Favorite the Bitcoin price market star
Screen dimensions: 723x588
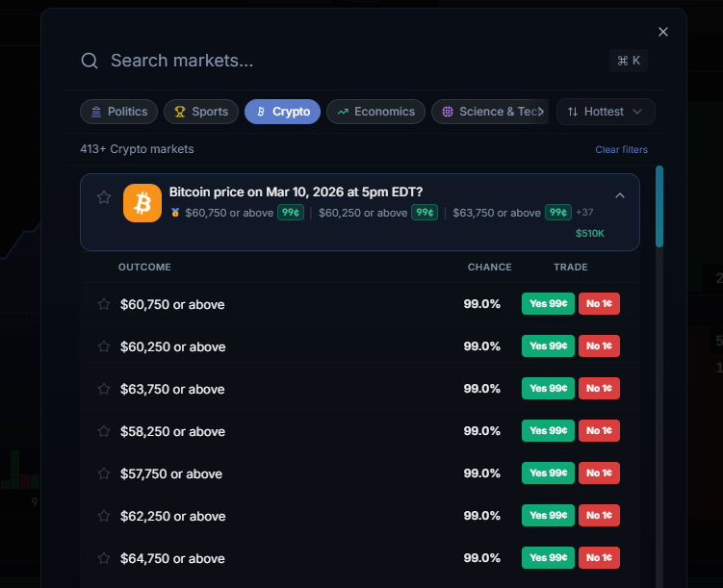pos(104,196)
